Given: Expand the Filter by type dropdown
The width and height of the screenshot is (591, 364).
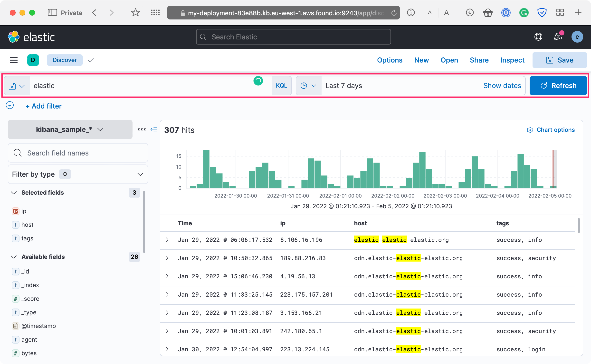Looking at the screenshot, I should (x=78, y=174).
